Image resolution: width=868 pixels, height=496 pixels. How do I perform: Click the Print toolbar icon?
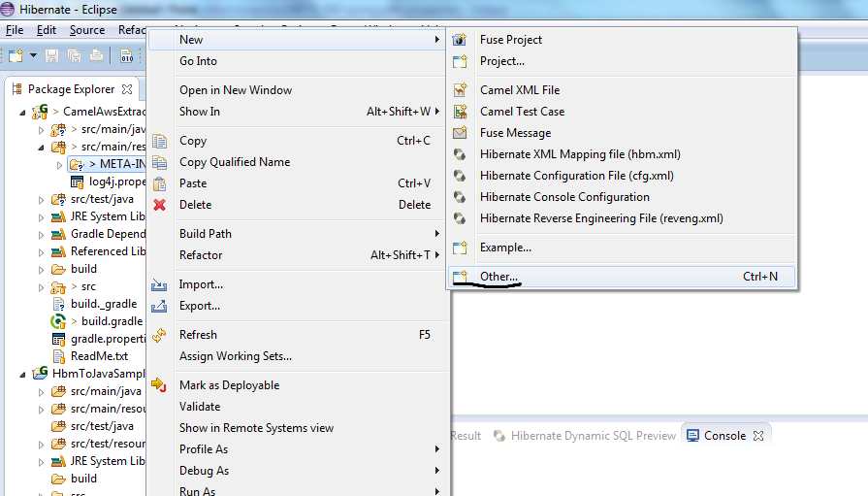[96, 55]
